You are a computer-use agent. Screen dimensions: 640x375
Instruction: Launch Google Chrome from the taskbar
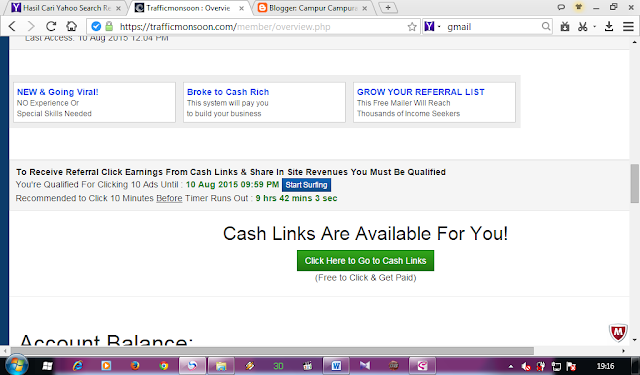click(164, 366)
